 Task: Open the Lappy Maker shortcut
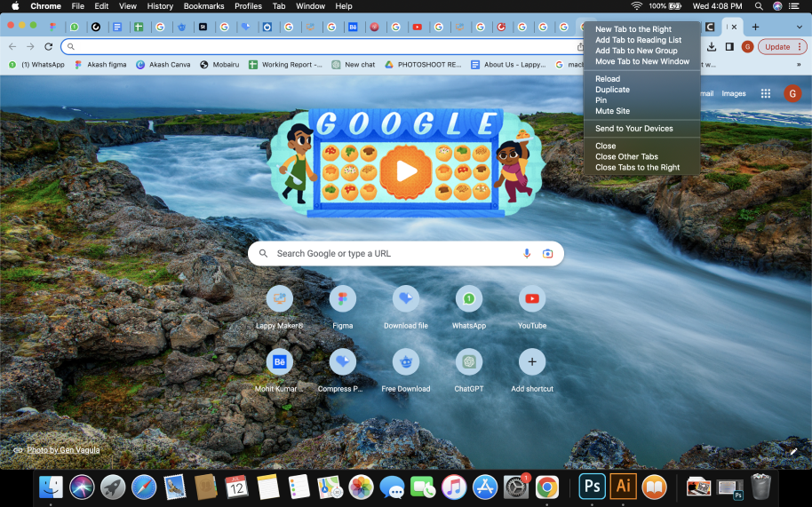[x=280, y=298]
